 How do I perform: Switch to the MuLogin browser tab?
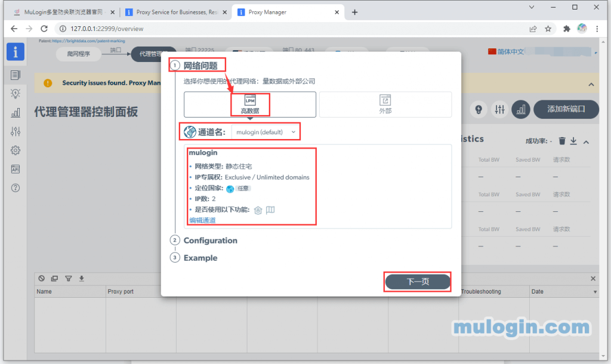point(63,12)
